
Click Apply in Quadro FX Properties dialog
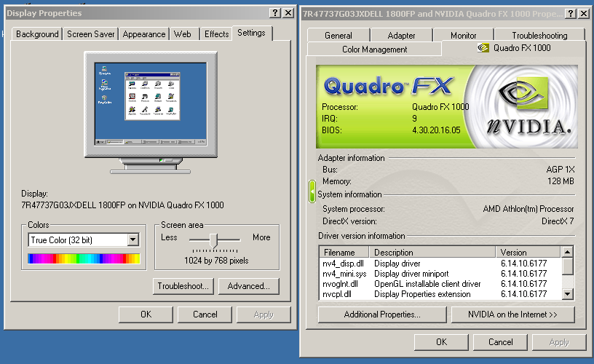(559, 342)
